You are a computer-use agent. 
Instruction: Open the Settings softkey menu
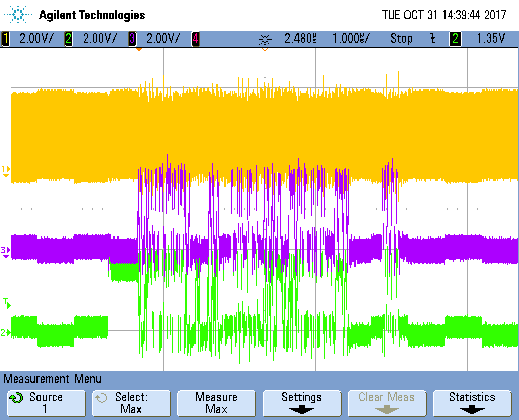pos(302,403)
